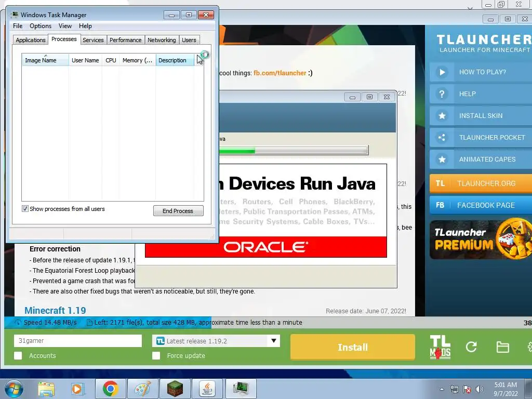Click the Install Skin star icon

click(442, 116)
